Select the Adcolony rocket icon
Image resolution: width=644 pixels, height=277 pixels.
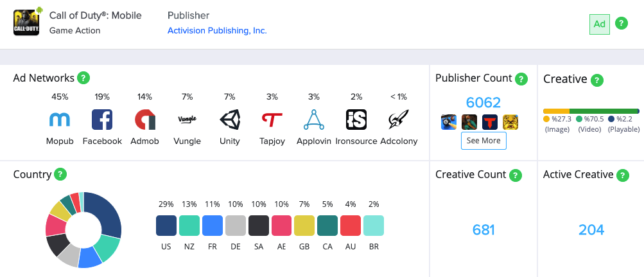[x=399, y=120]
